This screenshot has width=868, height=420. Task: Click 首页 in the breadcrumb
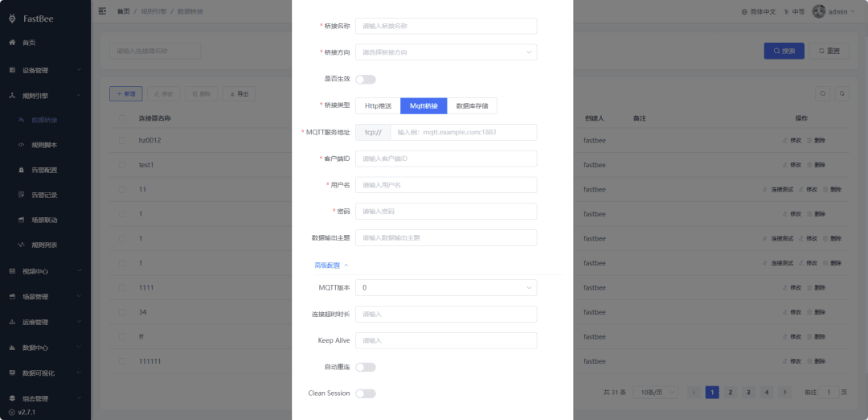click(x=124, y=11)
